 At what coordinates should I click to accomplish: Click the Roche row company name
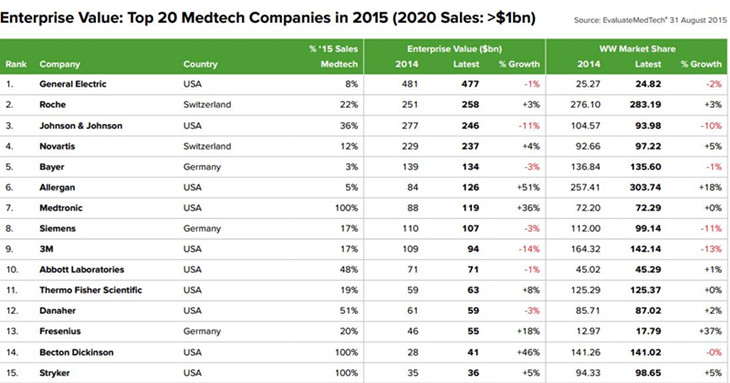[52, 105]
